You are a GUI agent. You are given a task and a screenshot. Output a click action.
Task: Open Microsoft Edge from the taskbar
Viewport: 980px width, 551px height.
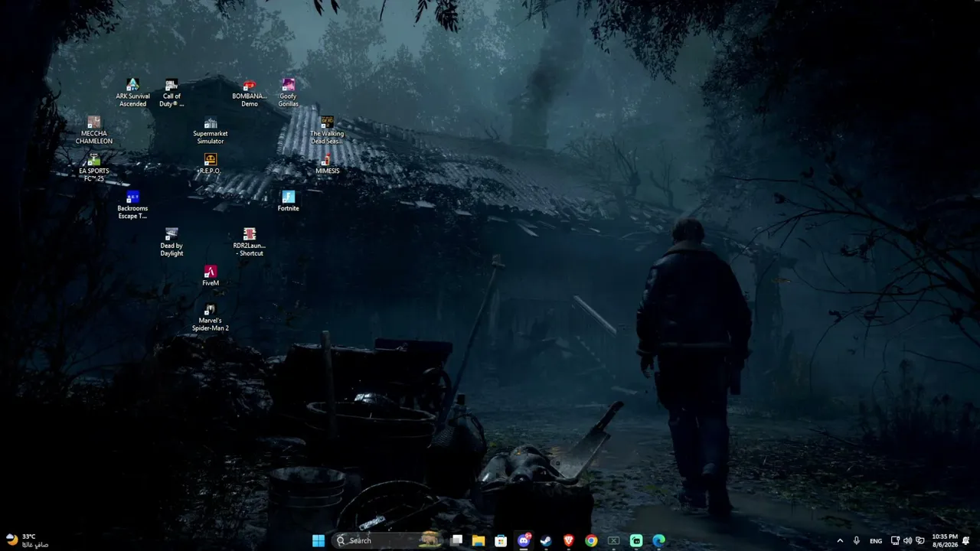pos(658,540)
